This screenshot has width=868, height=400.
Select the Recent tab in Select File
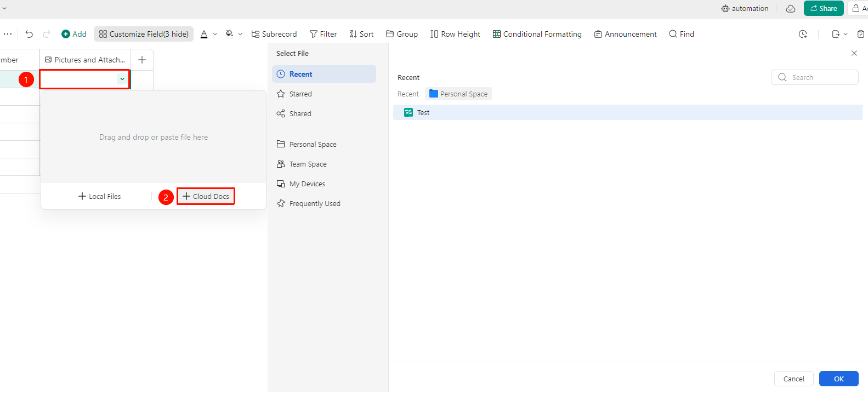(x=324, y=74)
